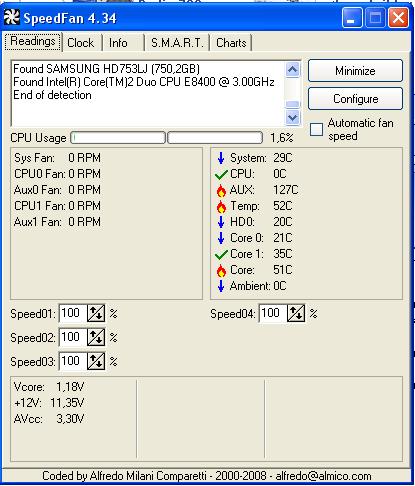Image resolution: width=415 pixels, height=486 pixels.
Task: Click into the Speed04 percentage field
Action: coord(273,313)
